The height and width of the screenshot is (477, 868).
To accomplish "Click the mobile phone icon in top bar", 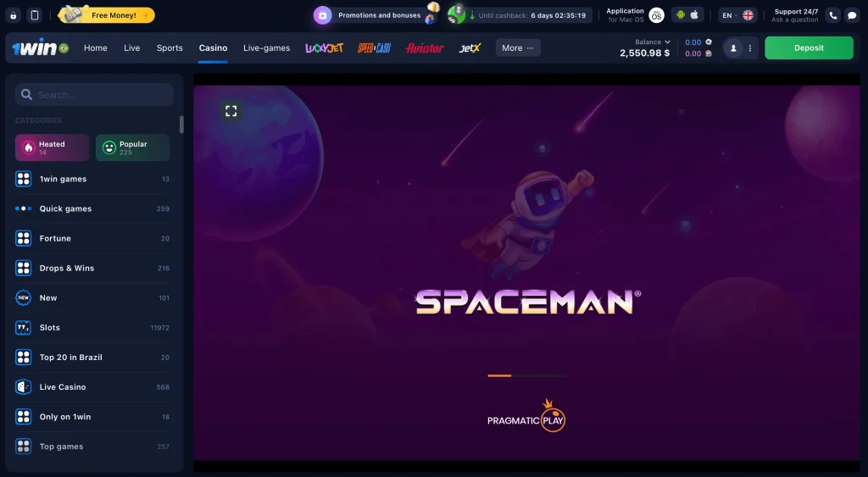I will tap(34, 15).
